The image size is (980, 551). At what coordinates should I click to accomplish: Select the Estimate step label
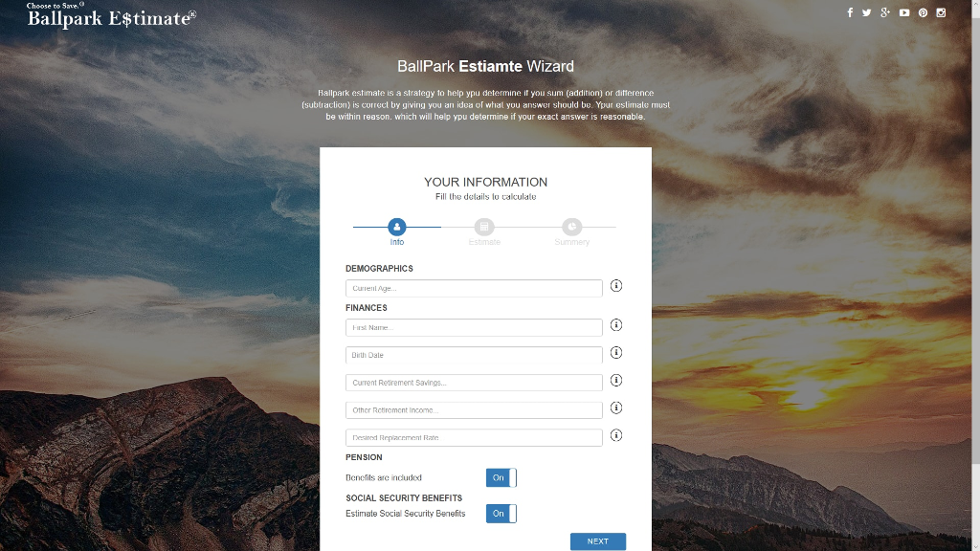[483, 242]
